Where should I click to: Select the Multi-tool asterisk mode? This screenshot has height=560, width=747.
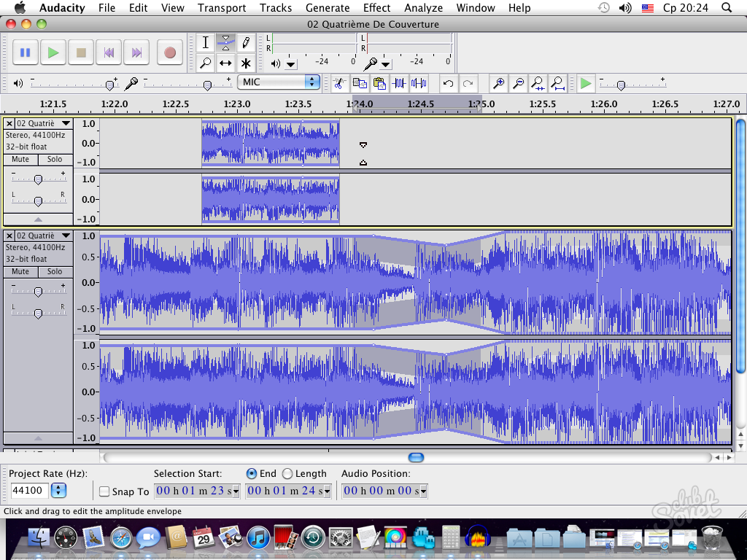[246, 63]
